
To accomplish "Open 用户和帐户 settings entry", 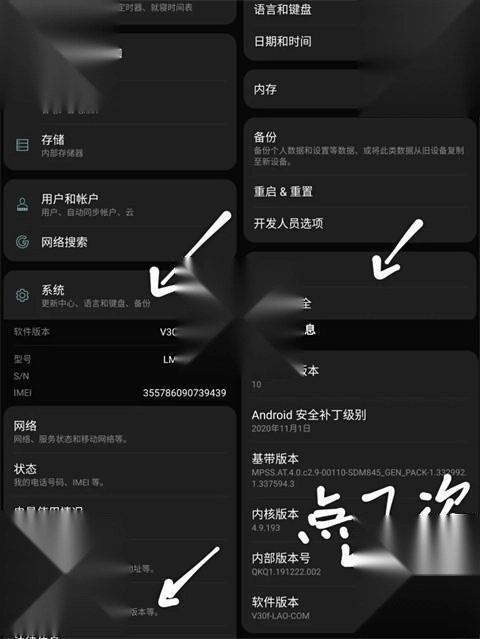I will pyautogui.click(x=120, y=205).
